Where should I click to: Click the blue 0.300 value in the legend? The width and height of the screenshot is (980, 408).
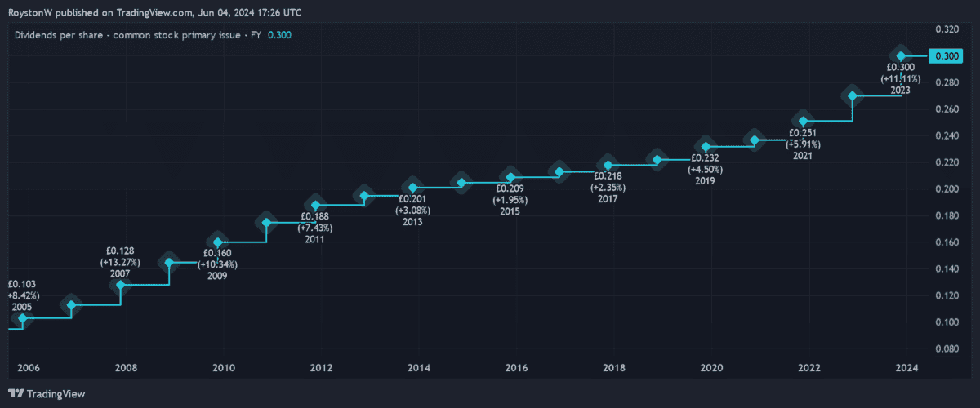pyautogui.click(x=279, y=34)
